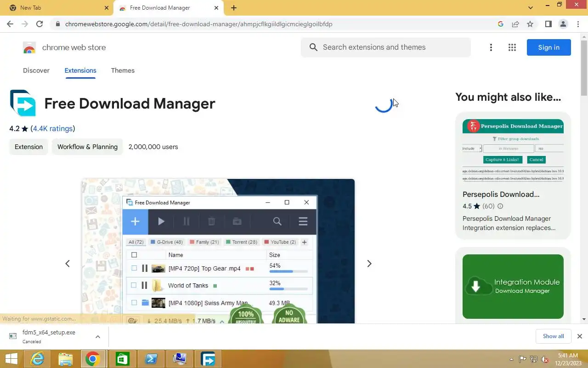588x368 pixels.
Task: Sign in to Chrome Web Store
Action: [548, 47]
